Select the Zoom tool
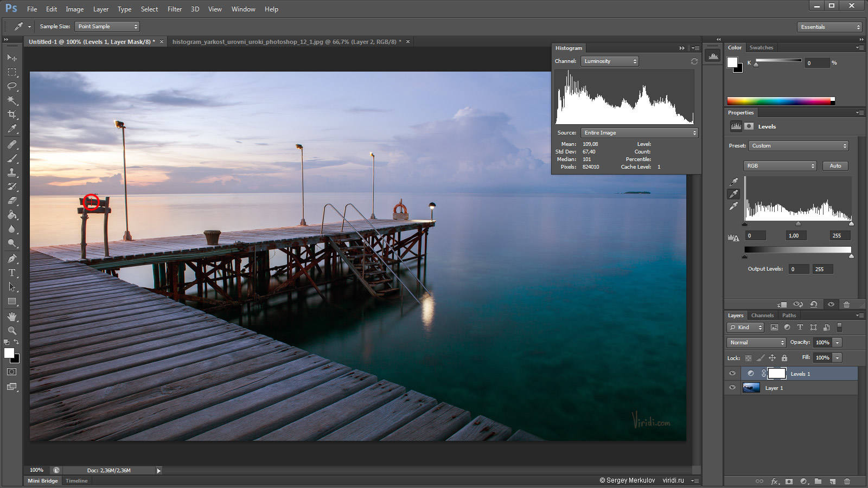Viewport: 868px width, 488px height. [x=12, y=331]
